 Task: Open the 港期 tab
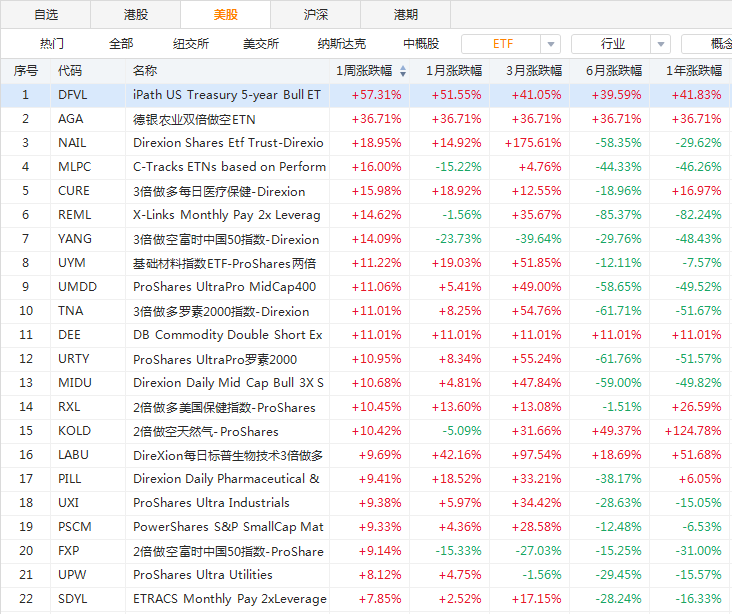pyautogui.click(x=405, y=14)
